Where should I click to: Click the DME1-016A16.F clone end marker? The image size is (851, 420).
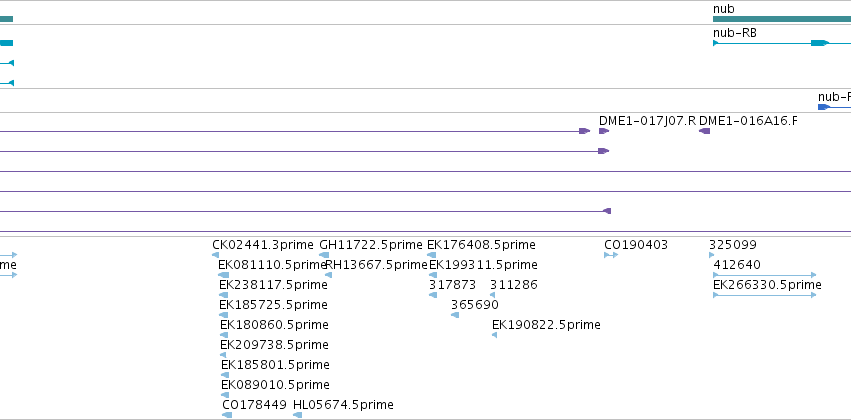[704, 131]
